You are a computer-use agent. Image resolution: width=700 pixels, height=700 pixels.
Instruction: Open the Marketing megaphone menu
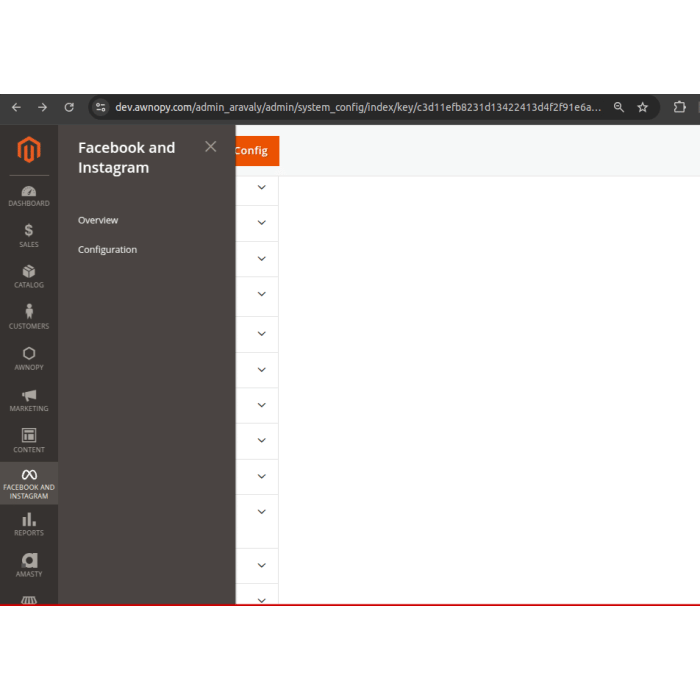[29, 400]
